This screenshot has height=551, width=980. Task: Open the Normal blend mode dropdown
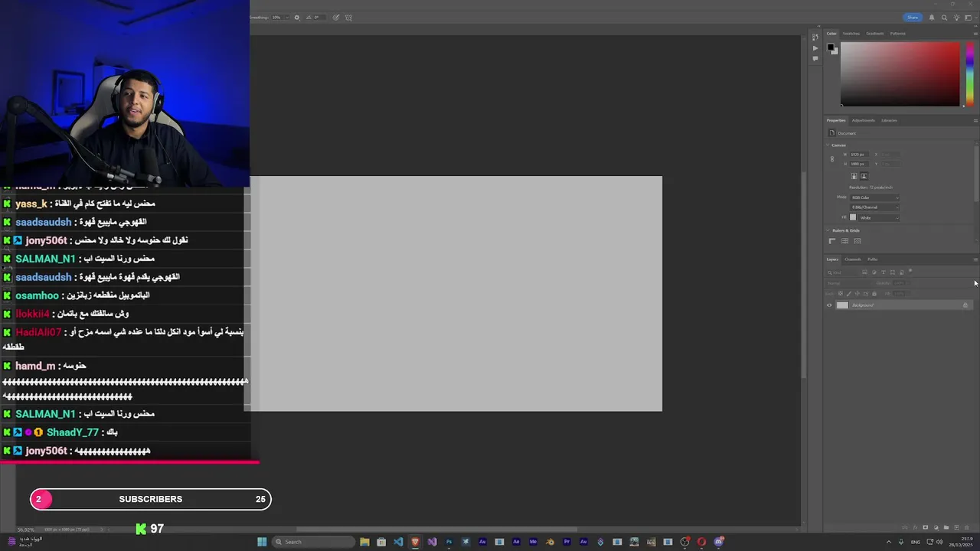850,283
